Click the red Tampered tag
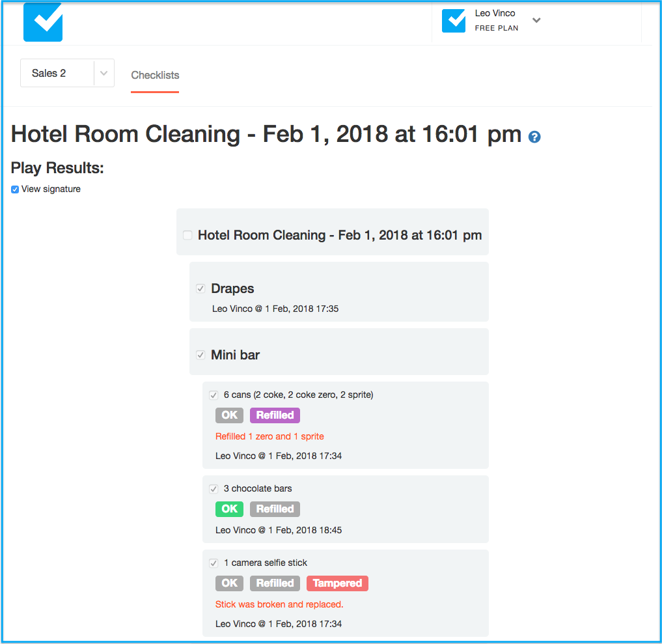This screenshot has width=662, height=644. (337, 583)
